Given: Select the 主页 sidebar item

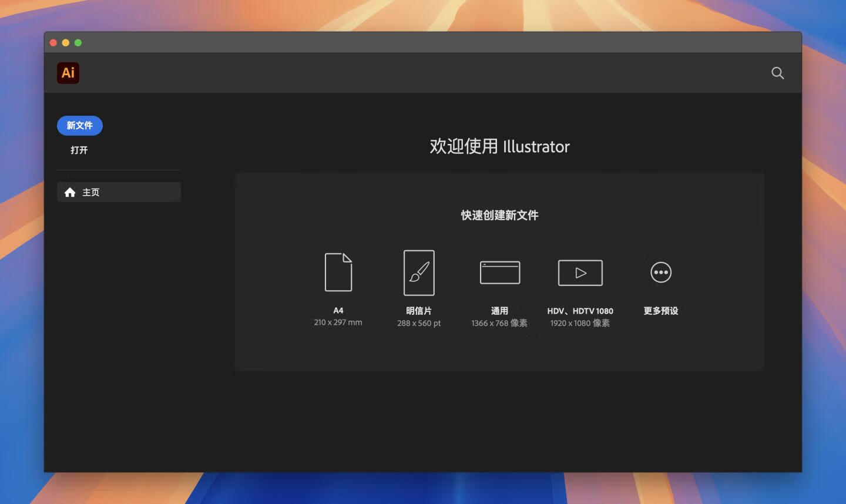Looking at the screenshot, I should pyautogui.click(x=119, y=192).
